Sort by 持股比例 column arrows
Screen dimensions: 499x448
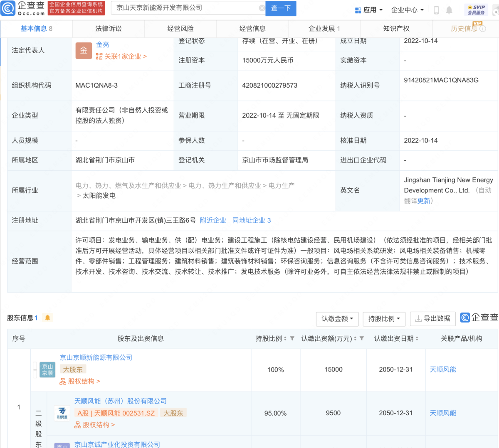click(285, 339)
